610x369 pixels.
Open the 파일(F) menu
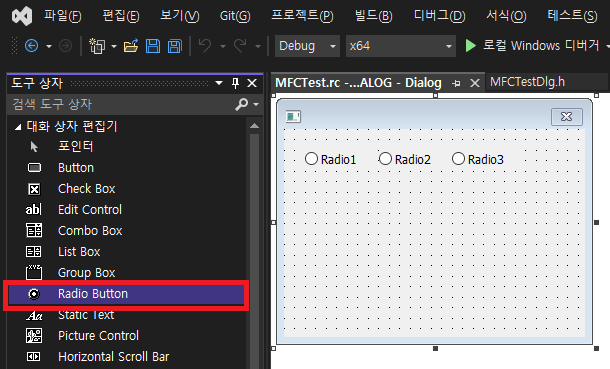[63, 16]
